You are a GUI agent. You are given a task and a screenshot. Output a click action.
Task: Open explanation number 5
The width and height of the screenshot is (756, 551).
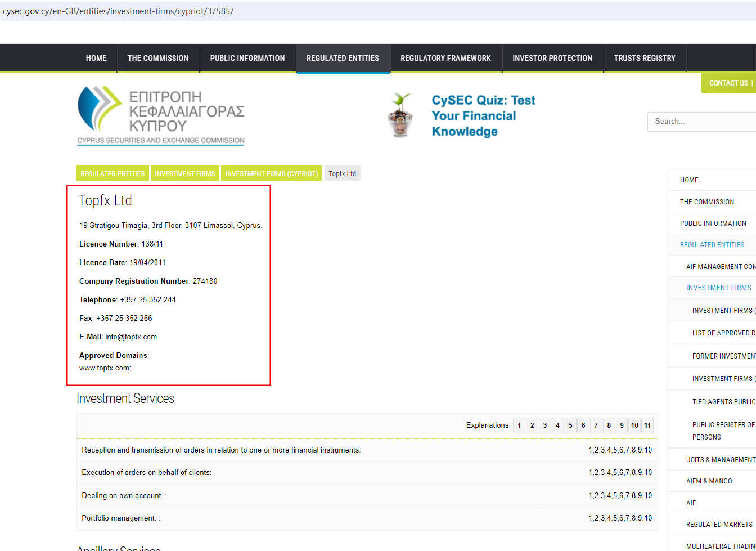tap(570, 425)
